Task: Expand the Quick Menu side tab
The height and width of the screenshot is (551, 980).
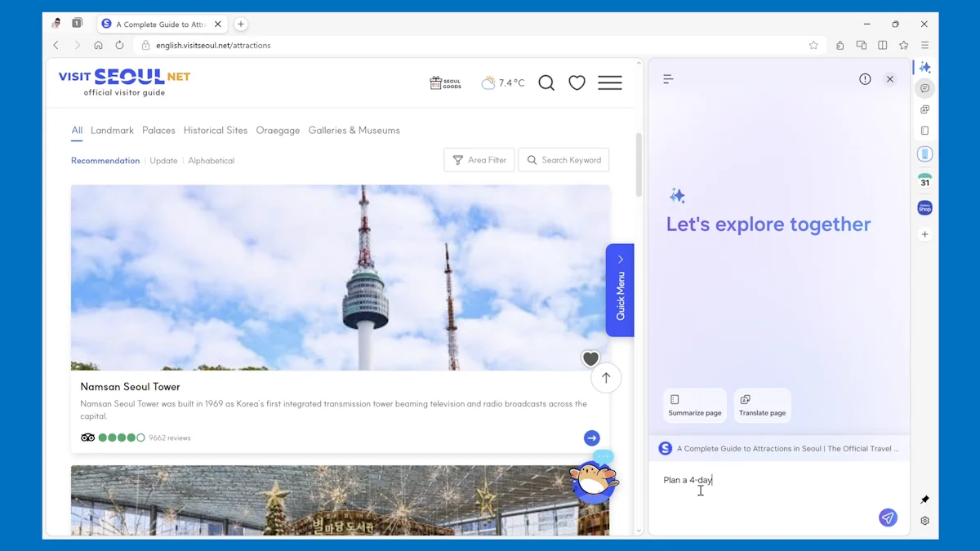Action: point(620,290)
